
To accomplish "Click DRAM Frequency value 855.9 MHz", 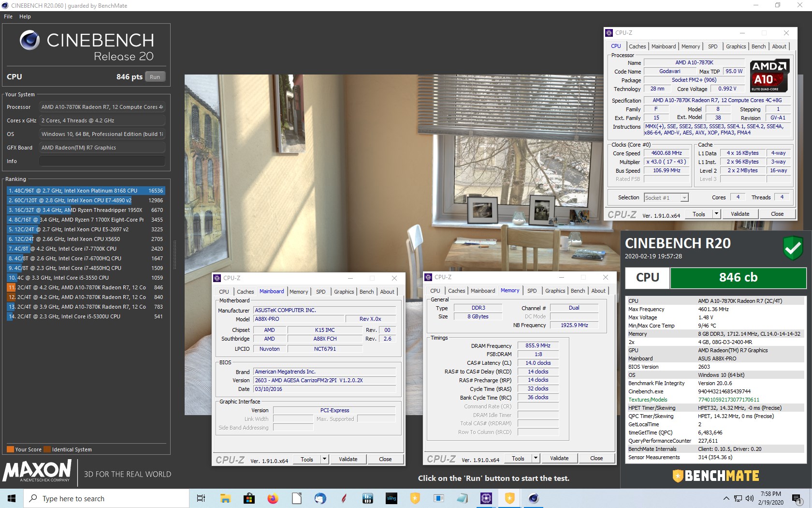I will coord(538,345).
